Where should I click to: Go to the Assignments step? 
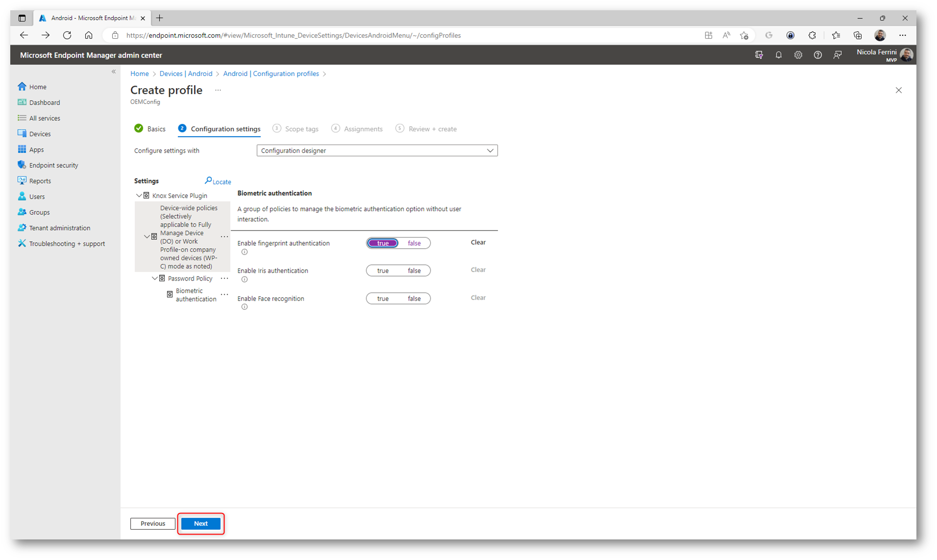pyautogui.click(x=357, y=129)
